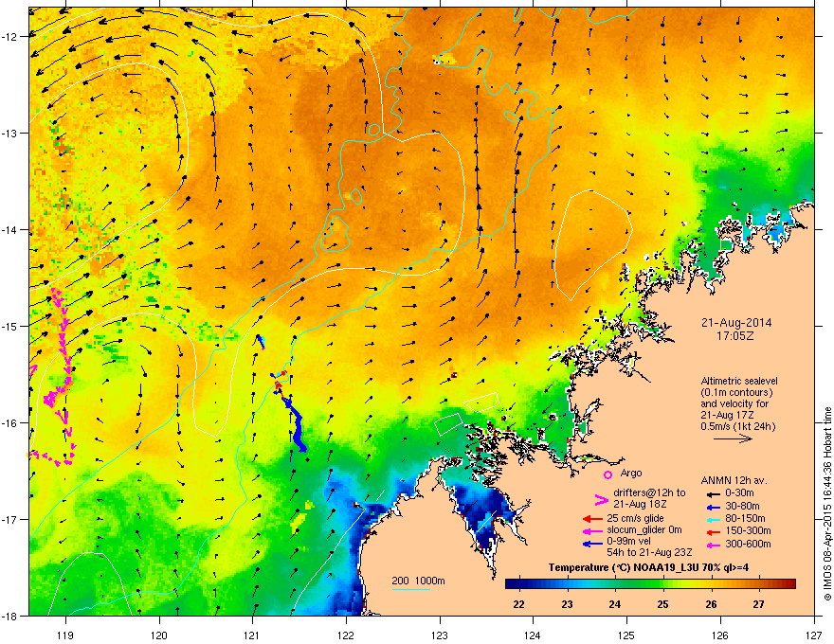
Task: Click the 0-99m vel label
Action: tap(629, 542)
